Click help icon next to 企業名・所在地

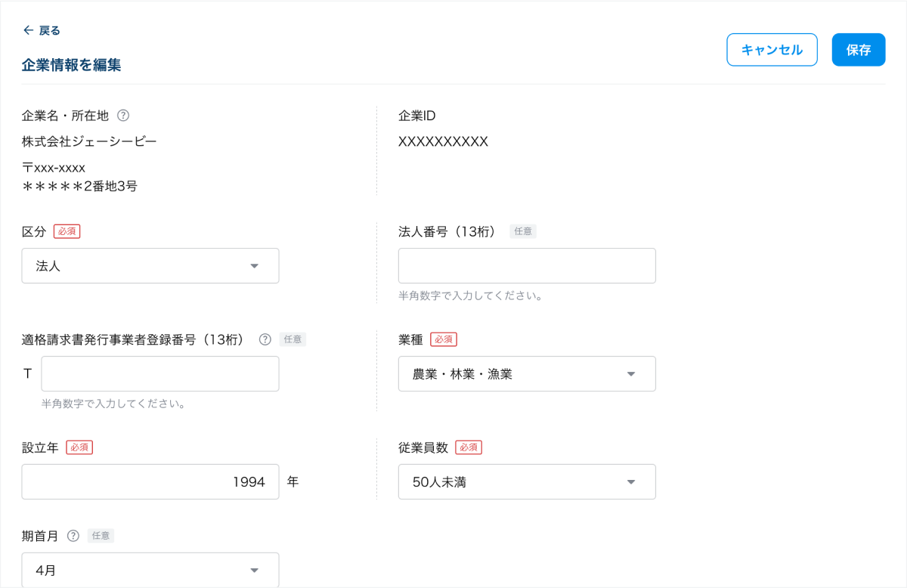[123, 116]
